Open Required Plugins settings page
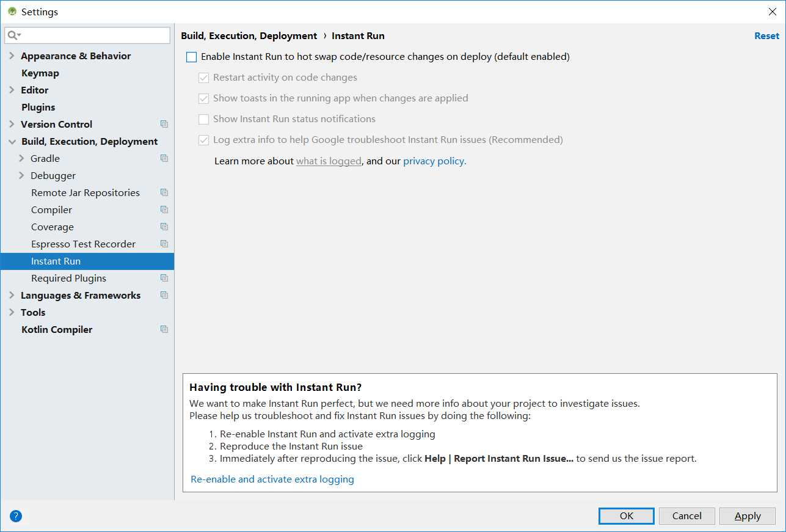 click(68, 278)
